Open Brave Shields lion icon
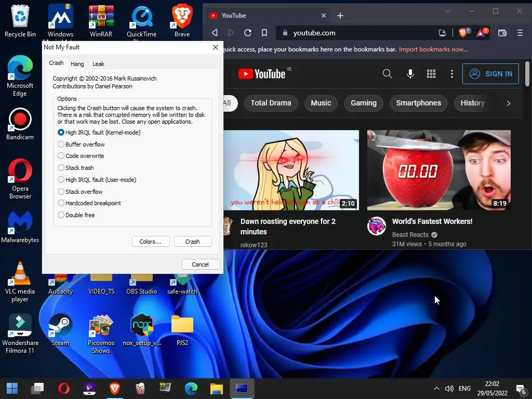 point(463,33)
